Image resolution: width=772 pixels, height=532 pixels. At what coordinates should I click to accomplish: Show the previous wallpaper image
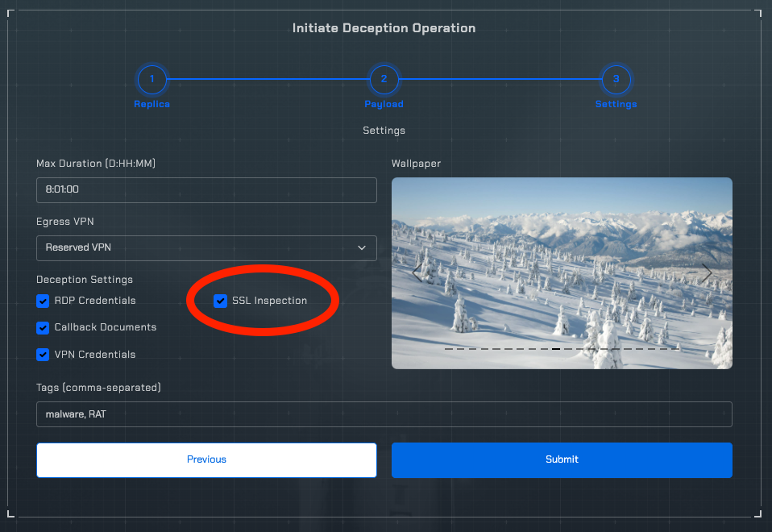(x=417, y=272)
